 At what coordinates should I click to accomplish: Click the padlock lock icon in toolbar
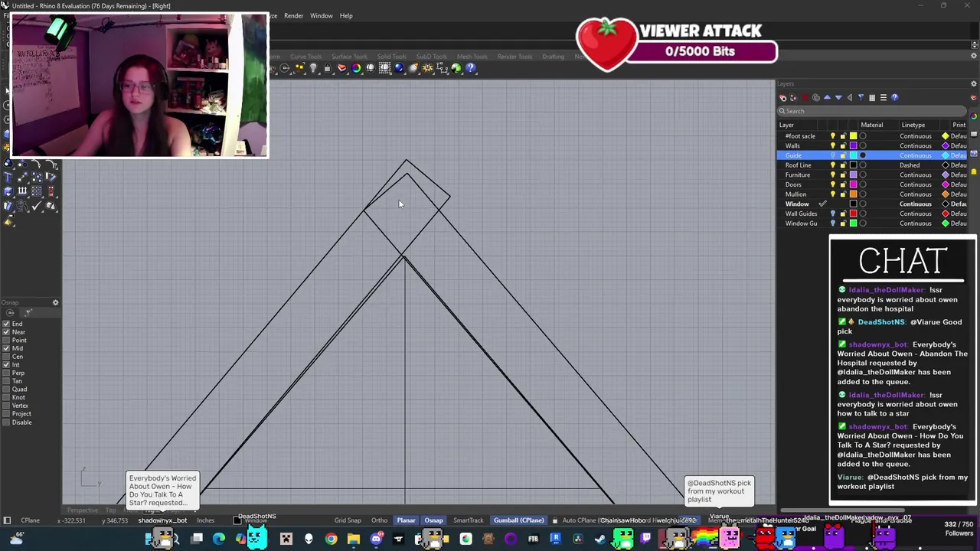point(328,68)
